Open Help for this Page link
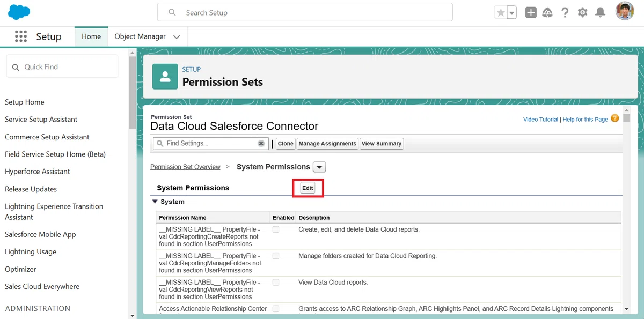This screenshot has width=644, height=319. (x=586, y=120)
